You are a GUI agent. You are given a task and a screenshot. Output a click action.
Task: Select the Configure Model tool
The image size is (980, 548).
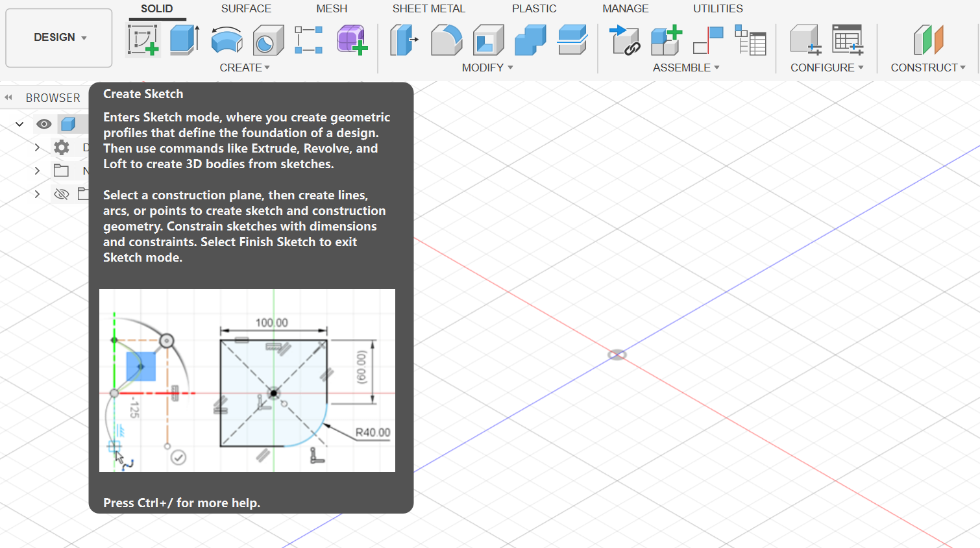[x=806, y=40]
